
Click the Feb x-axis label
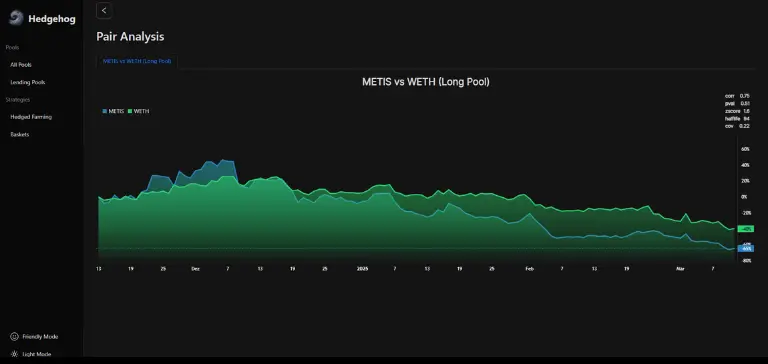pos(529,268)
